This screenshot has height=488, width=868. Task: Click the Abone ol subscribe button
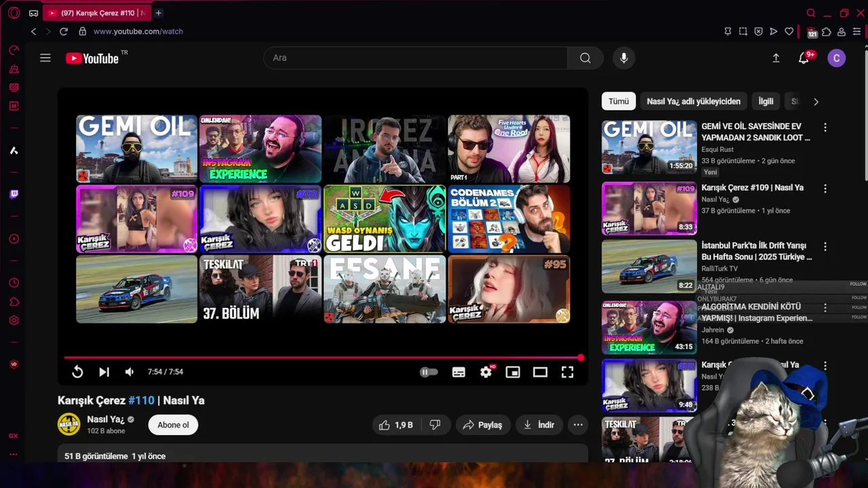click(x=173, y=425)
